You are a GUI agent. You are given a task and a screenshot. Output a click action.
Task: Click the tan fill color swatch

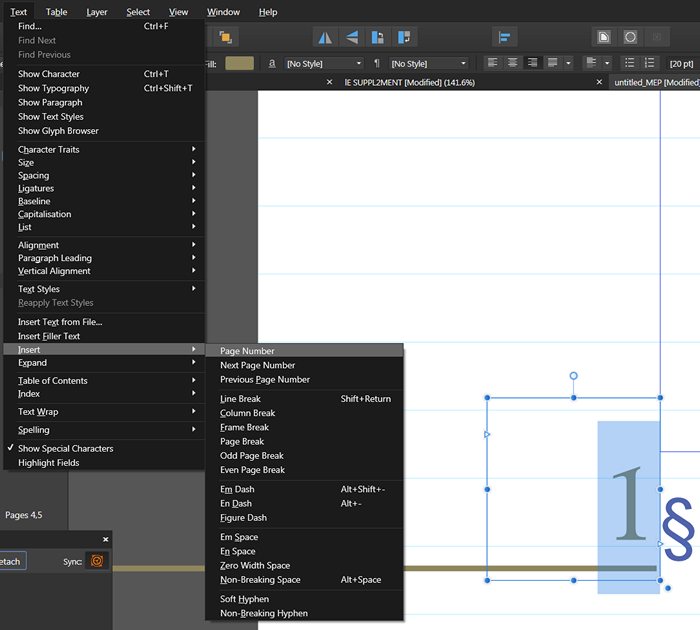pos(239,63)
